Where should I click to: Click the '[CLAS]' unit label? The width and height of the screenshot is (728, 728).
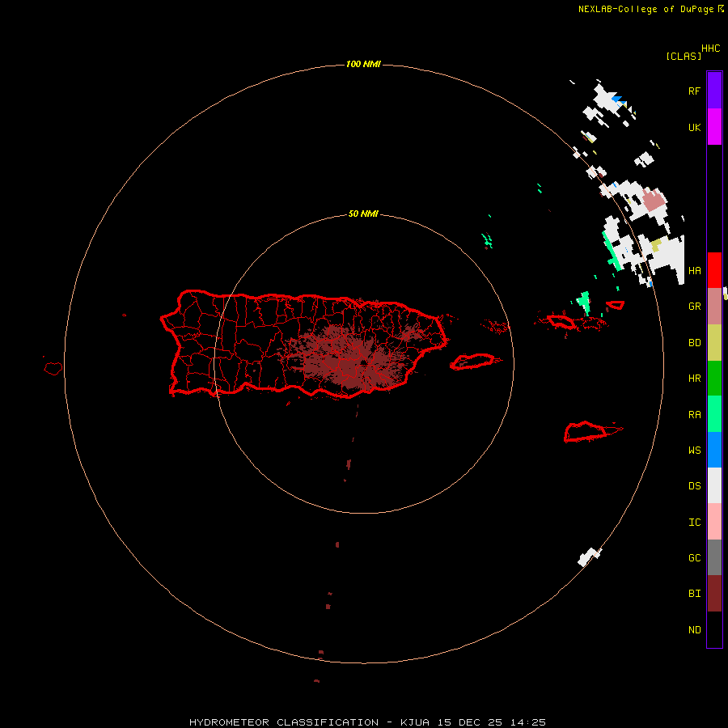coord(684,56)
